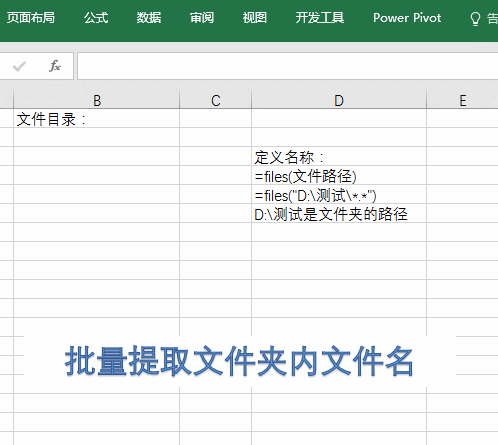The width and height of the screenshot is (498, 445).
Task: Click the fx Insert Function icon
Action: pos(55,66)
